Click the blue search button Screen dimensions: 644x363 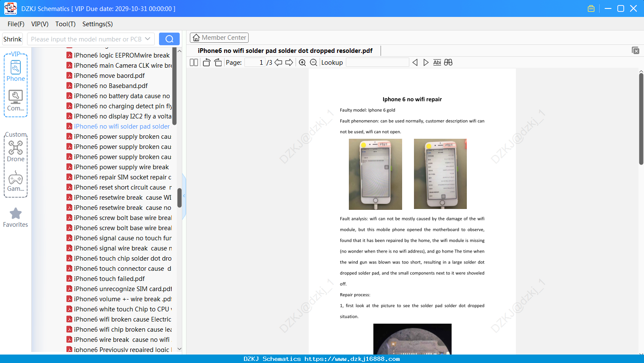pyautogui.click(x=169, y=39)
